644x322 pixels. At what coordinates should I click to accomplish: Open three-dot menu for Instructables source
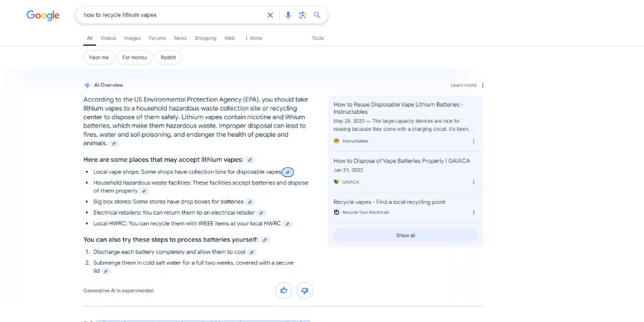pos(474,141)
